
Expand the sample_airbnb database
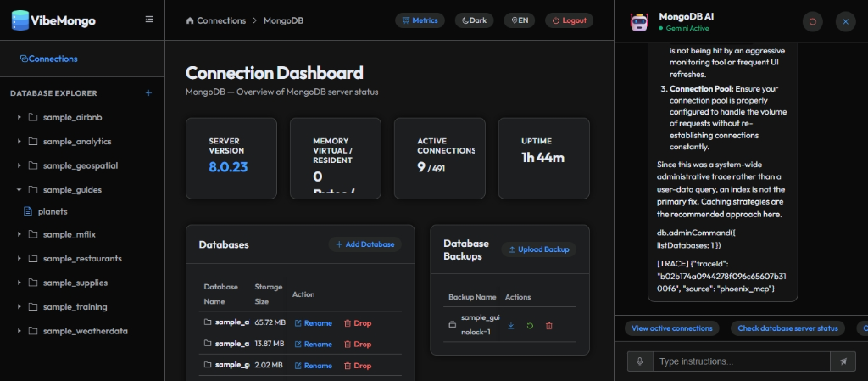[19, 117]
